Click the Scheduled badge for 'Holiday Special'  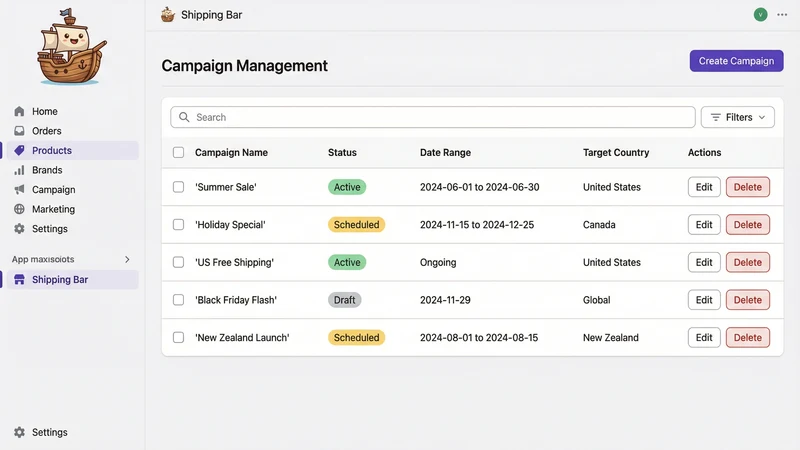coord(356,224)
